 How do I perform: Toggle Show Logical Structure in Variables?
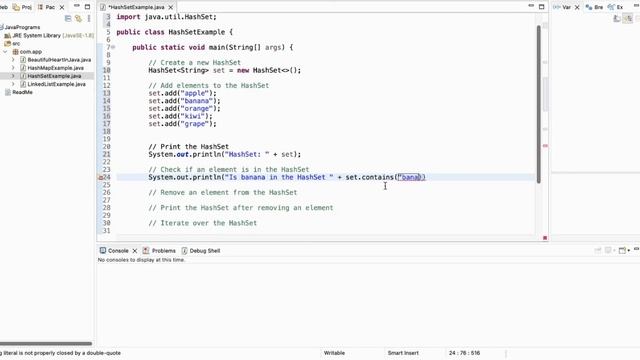628,18
